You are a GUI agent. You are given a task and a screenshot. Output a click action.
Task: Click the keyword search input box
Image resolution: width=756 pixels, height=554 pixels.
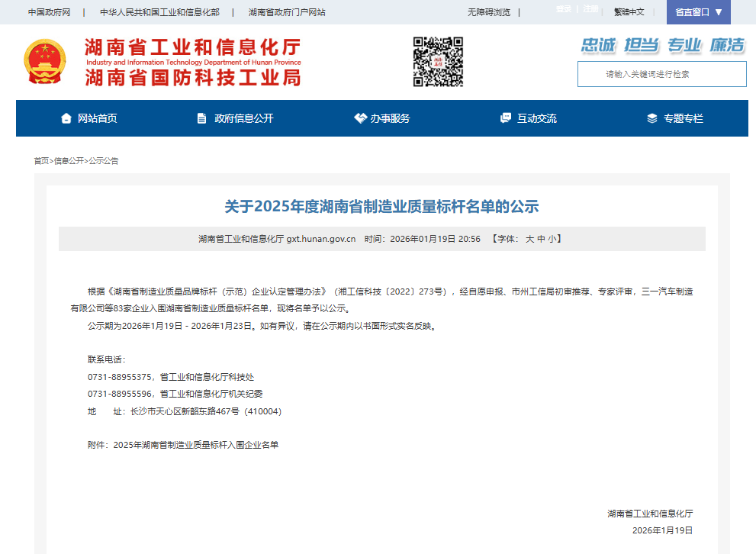[x=661, y=74]
